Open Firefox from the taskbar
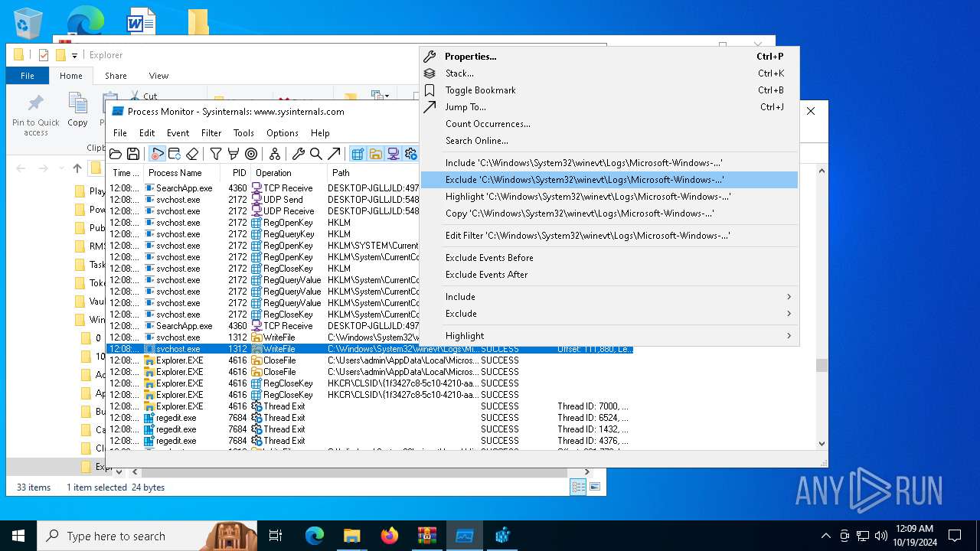Viewport: 980px width, 551px height. [389, 536]
